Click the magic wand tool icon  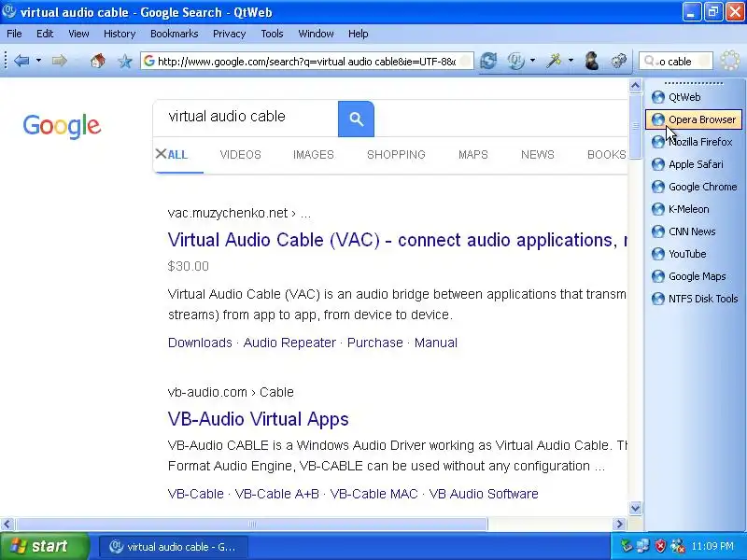[554, 61]
